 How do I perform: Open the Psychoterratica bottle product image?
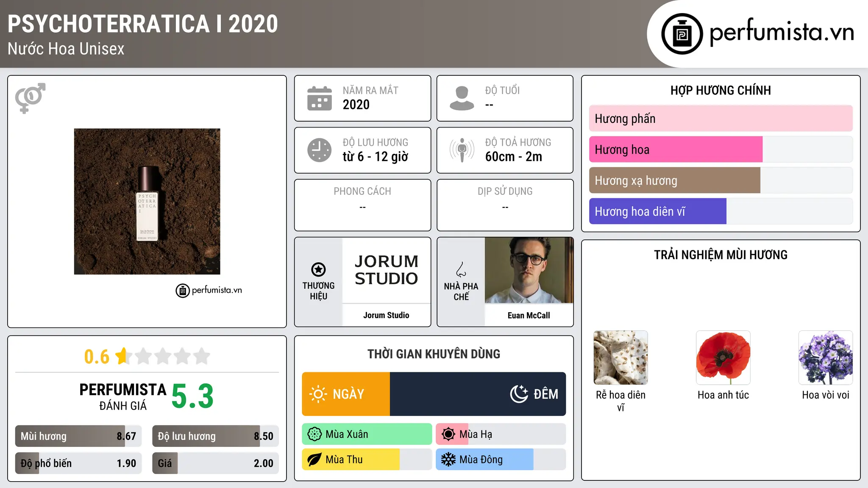coord(147,202)
